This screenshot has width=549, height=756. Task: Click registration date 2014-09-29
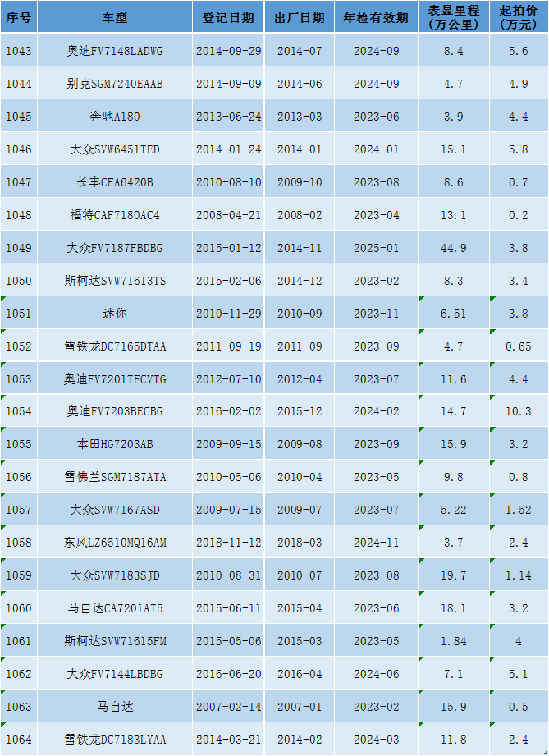point(228,51)
